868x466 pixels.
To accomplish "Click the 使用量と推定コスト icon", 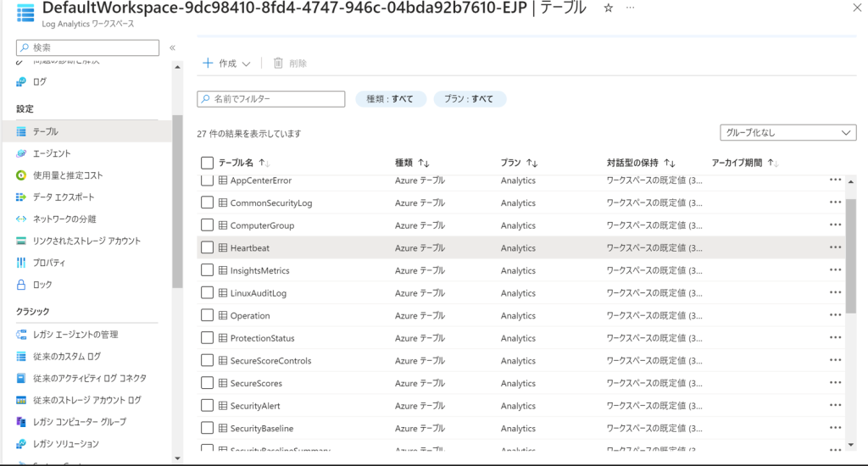I will coord(21,175).
